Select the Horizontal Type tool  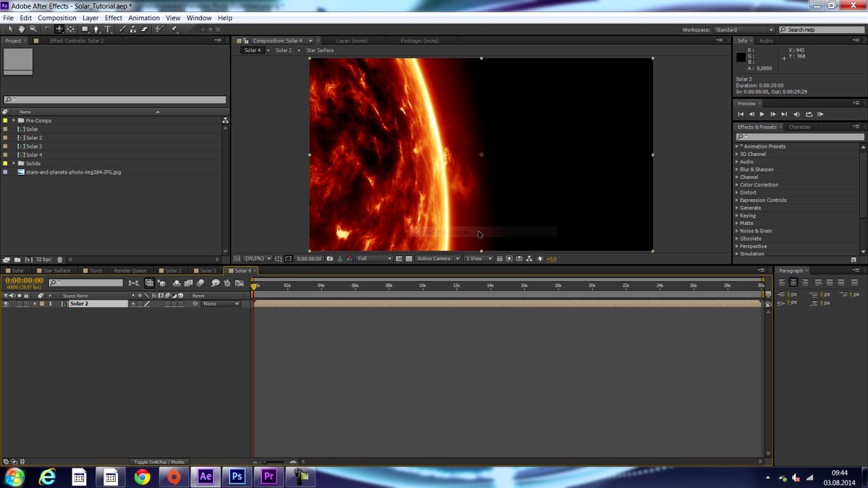[108, 29]
